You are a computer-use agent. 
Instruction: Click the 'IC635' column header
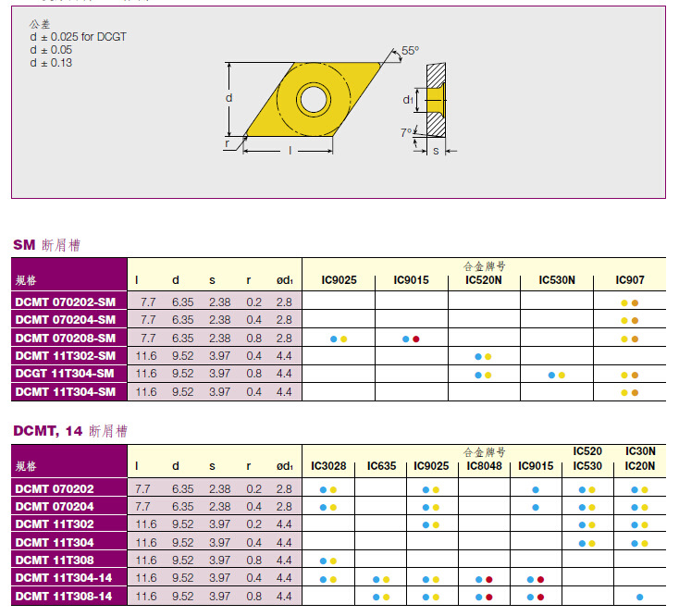coord(381,466)
